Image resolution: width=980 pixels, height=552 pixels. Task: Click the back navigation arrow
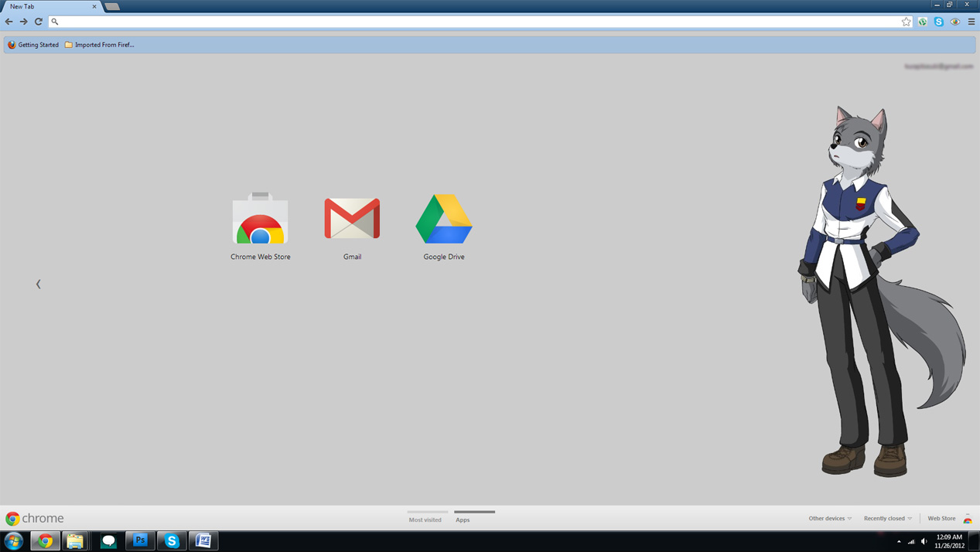(9, 22)
